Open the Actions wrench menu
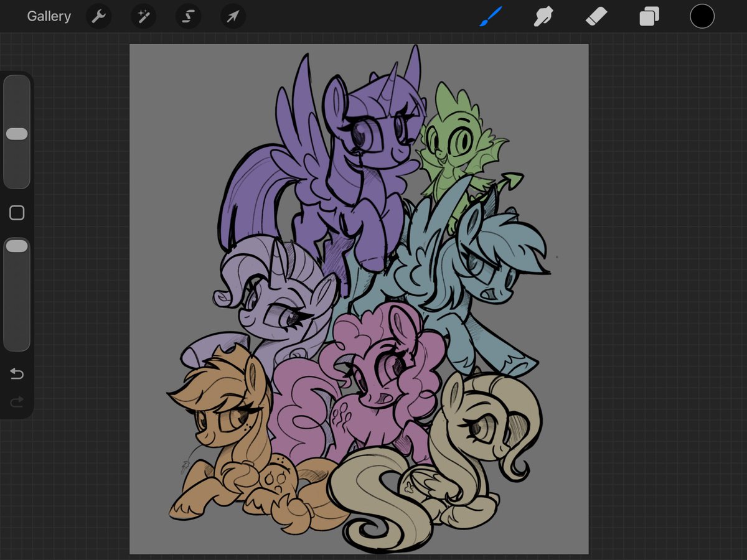The width and height of the screenshot is (747, 560). pos(98,17)
